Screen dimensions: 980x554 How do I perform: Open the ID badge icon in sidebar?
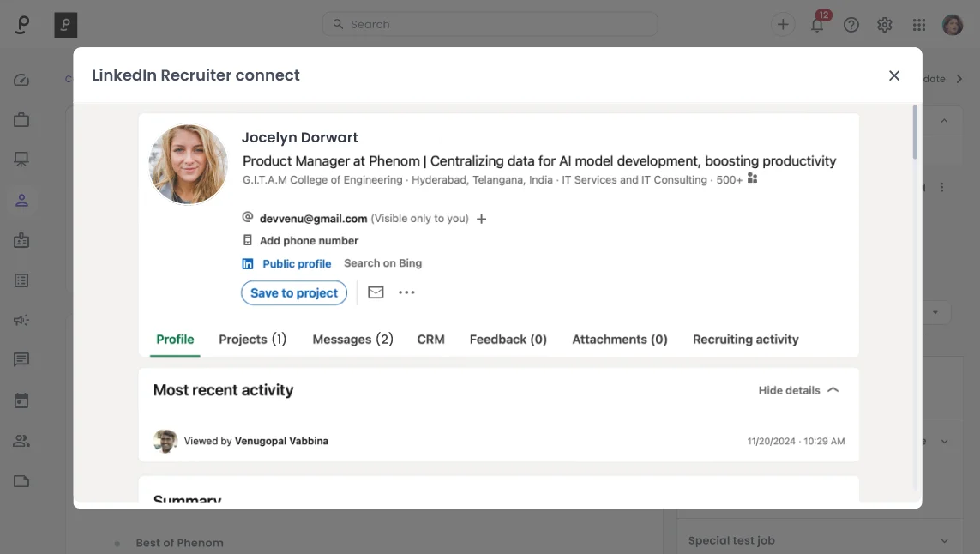click(21, 240)
